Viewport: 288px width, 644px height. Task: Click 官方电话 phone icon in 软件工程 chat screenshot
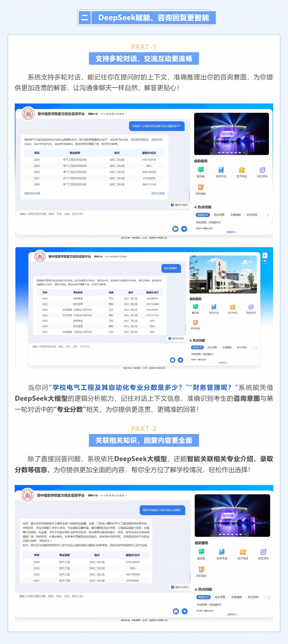pos(243,552)
